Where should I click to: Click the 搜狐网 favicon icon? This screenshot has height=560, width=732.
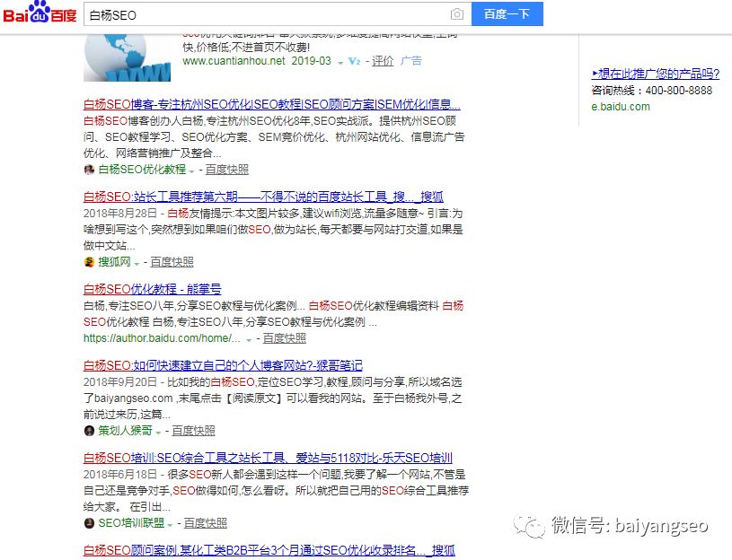coord(89,262)
